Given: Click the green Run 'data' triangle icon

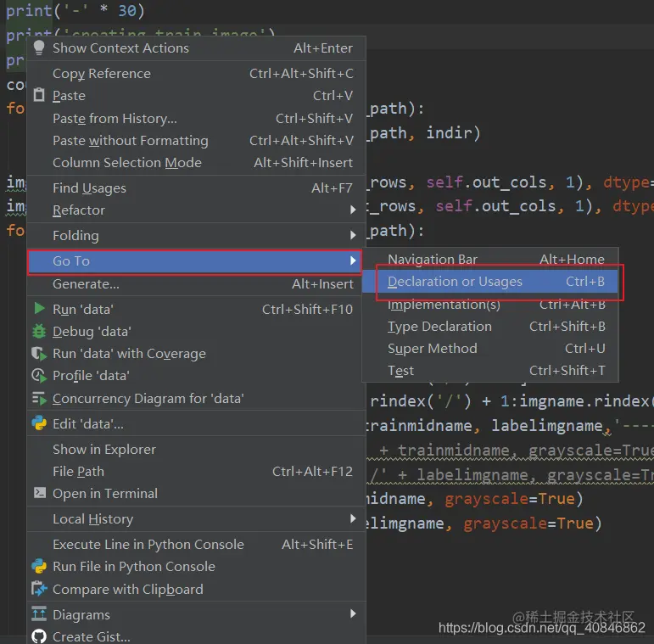Looking at the screenshot, I should point(39,309).
